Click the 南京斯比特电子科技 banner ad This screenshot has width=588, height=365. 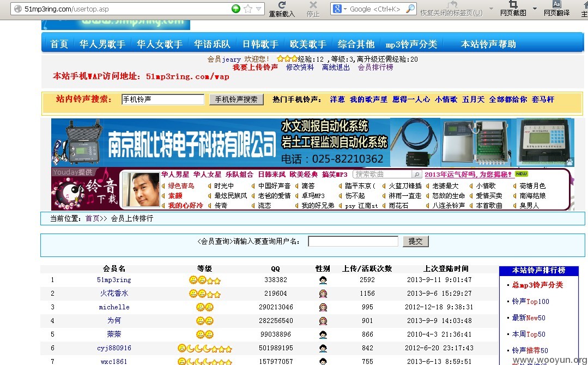coord(312,143)
